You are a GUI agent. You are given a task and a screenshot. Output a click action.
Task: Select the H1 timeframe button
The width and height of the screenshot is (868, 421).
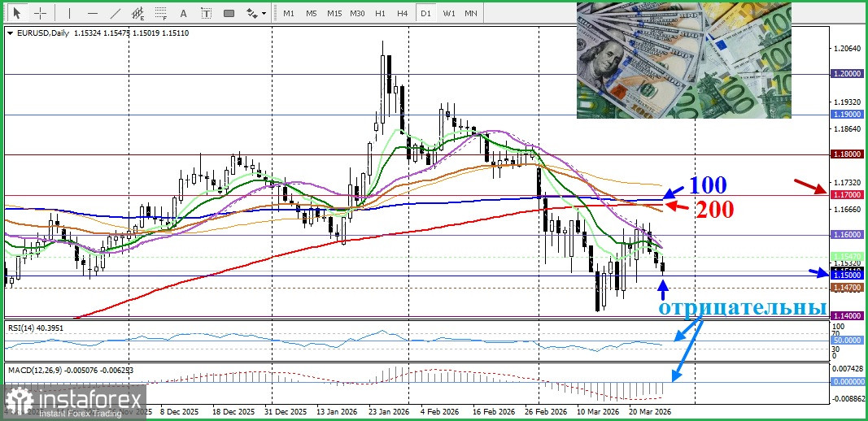click(x=380, y=13)
